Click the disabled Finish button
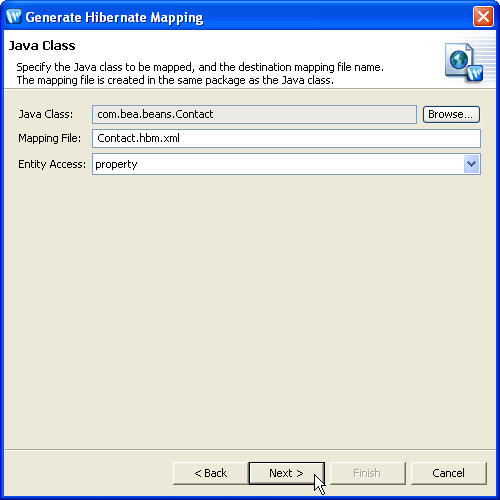The height and width of the screenshot is (500, 500). tap(367, 473)
